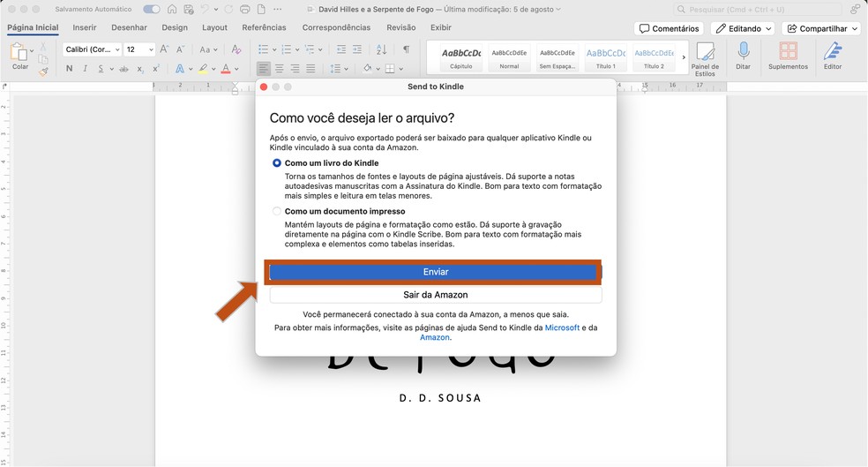Open the Editor tool
The image size is (868, 467).
click(x=833, y=56)
